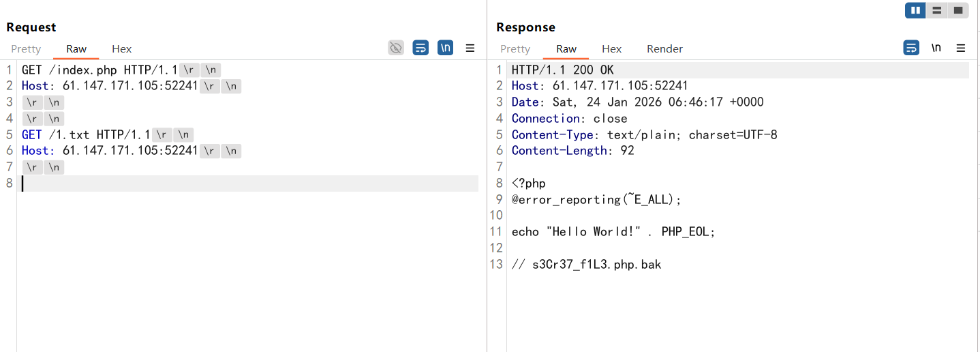Click the s3Cr37_f1L3.php.bak comment in response
This screenshot has width=980, height=352.
(596, 265)
